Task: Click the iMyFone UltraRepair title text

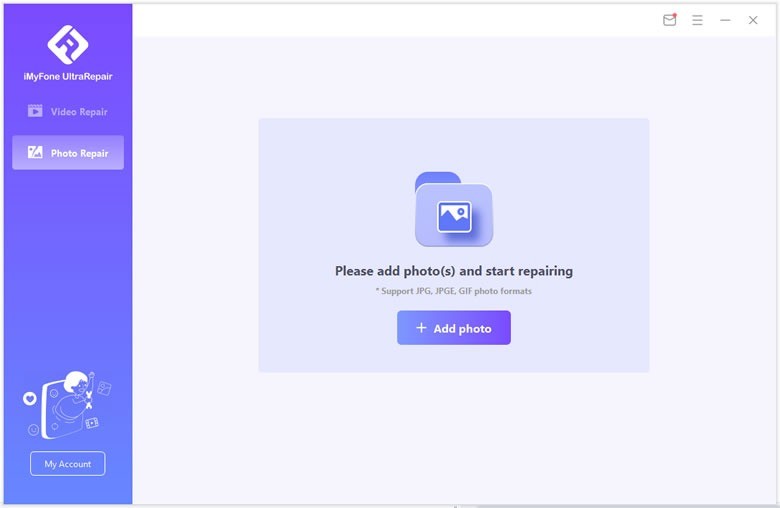Action: 67,77
